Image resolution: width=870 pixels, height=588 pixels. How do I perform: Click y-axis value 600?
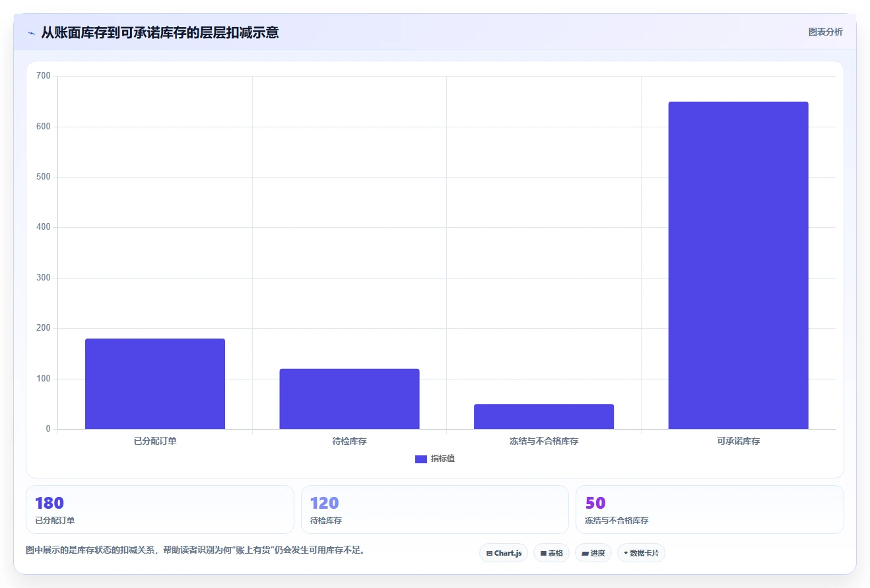(x=44, y=127)
